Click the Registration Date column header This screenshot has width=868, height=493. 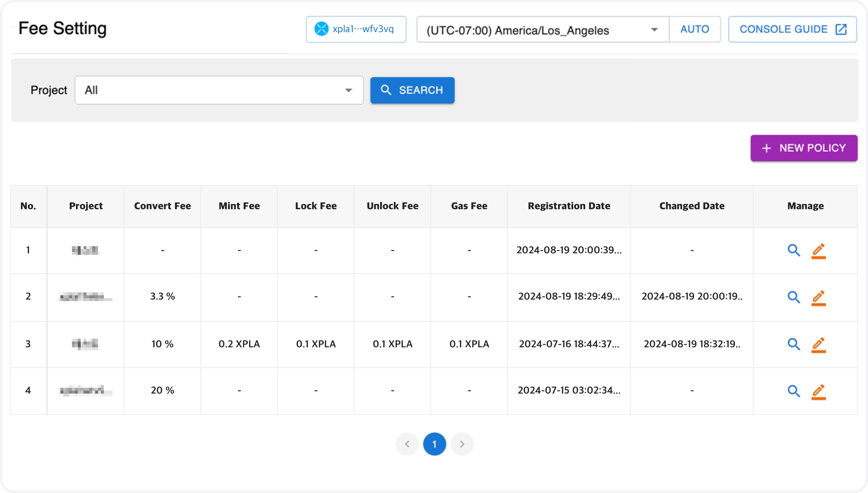569,206
